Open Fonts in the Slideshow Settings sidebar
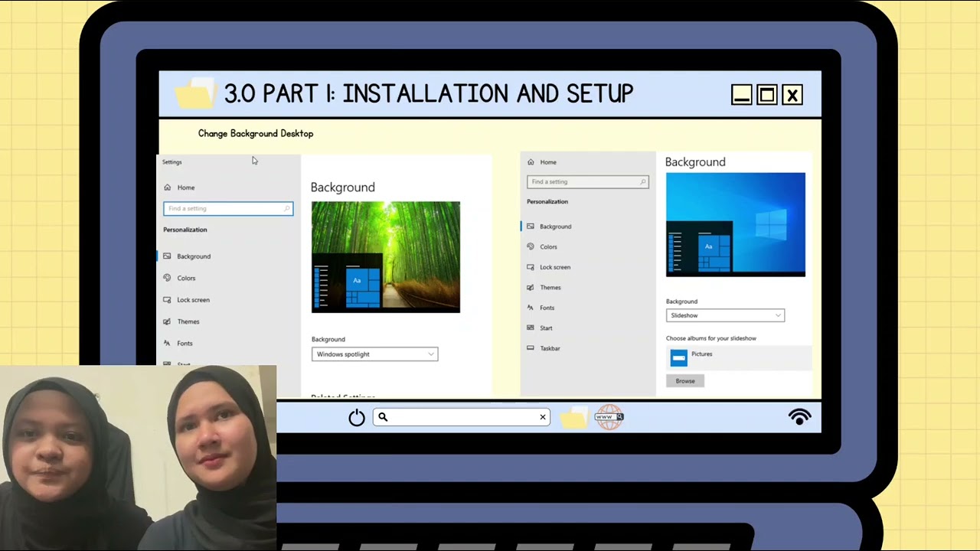This screenshot has width=980, height=551. click(x=547, y=308)
